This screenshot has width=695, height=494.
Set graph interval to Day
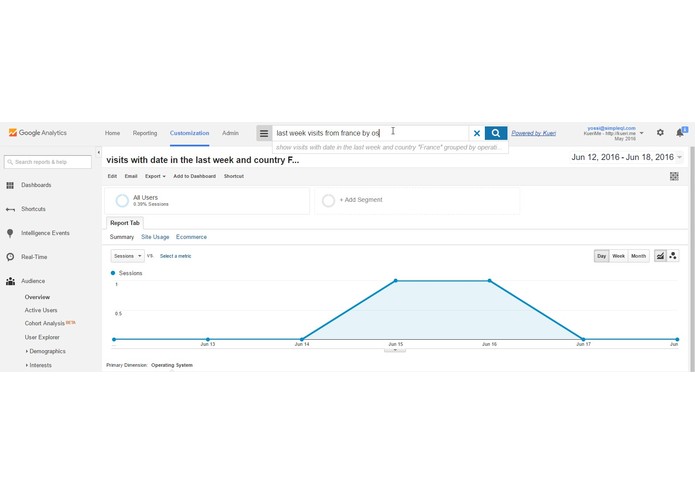tap(601, 256)
